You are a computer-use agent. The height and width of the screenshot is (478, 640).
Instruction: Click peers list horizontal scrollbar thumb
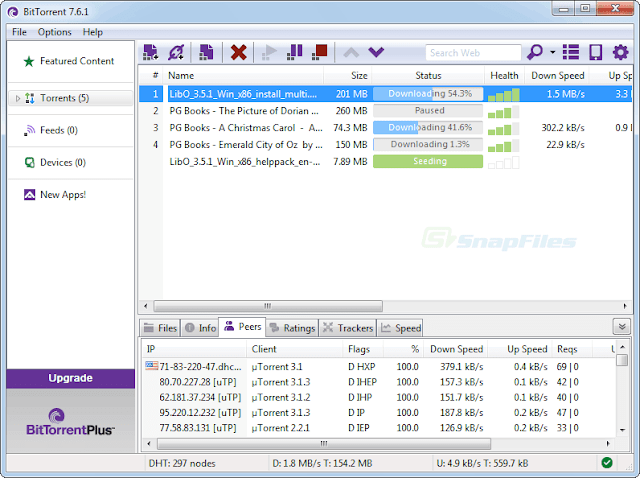324,443
